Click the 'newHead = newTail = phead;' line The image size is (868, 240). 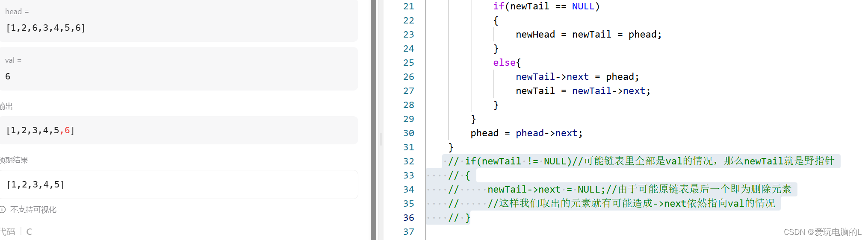pyautogui.click(x=589, y=35)
